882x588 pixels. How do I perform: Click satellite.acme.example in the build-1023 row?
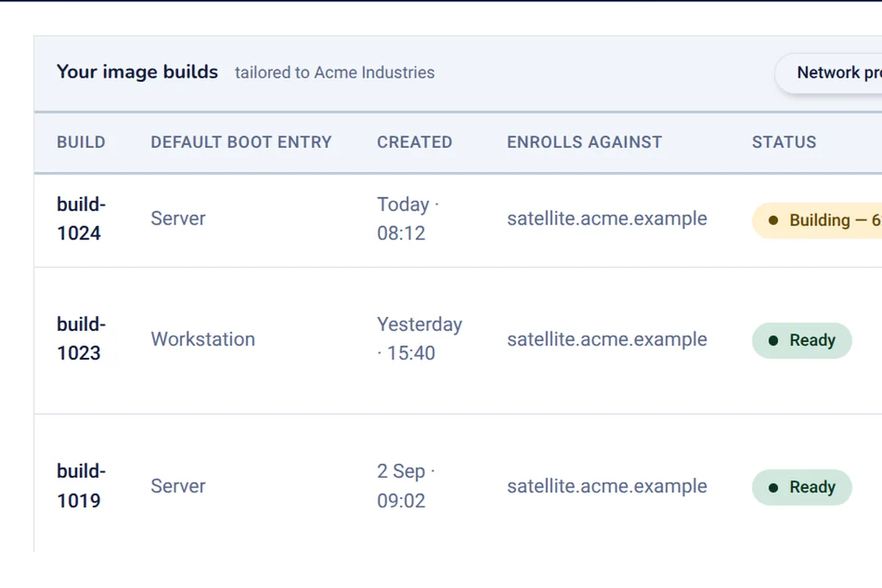click(x=607, y=339)
